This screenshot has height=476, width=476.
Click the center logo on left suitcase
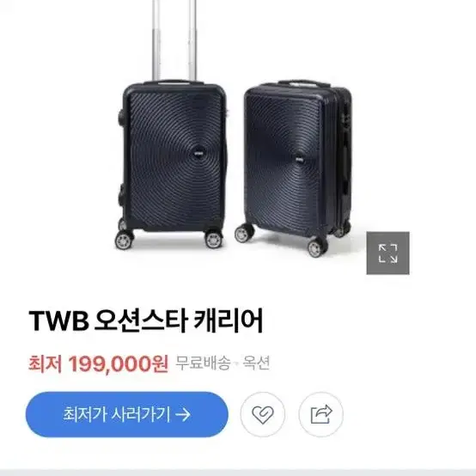[x=198, y=154]
